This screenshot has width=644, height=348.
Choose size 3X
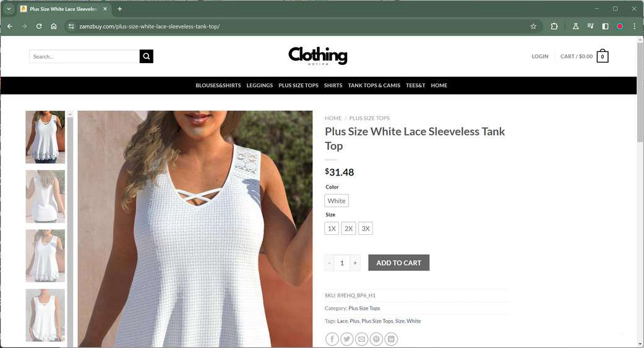pos(366,229)
